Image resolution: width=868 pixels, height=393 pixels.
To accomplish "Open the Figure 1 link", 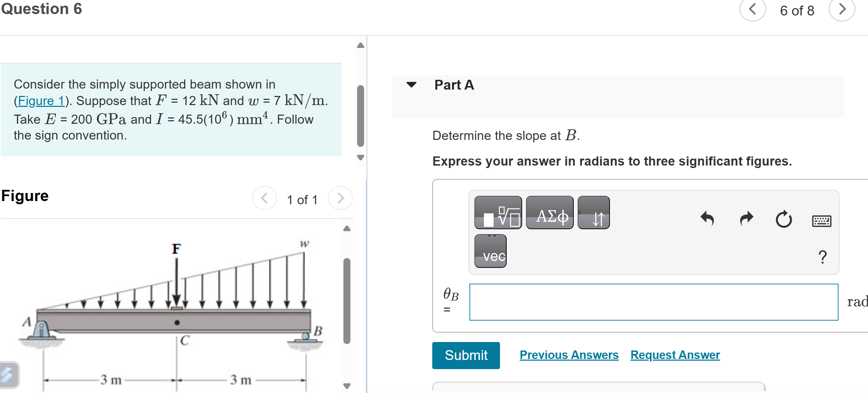I will [x=41, y=101].
